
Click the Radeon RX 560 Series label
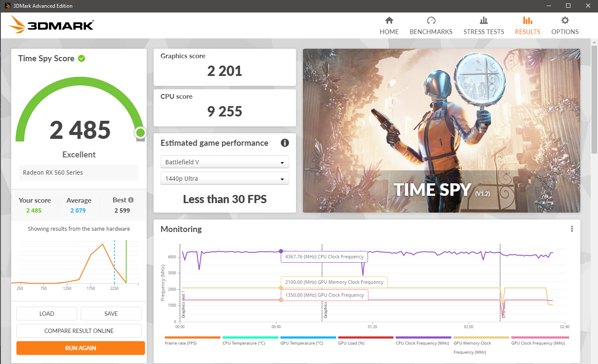(x=79, y=173)
